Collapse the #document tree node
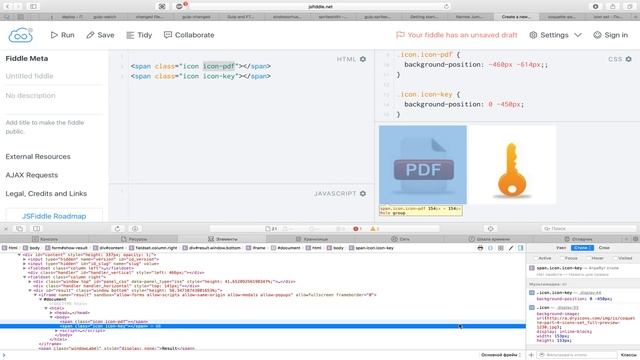The width and height of the screenshot is (640, 360). pos(40,299)
